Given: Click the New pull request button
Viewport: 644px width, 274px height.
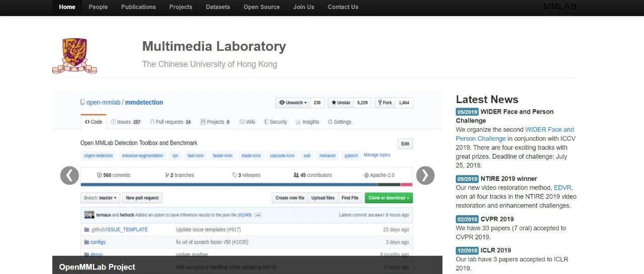Looking at the screenshot, I should pos(142,198).
